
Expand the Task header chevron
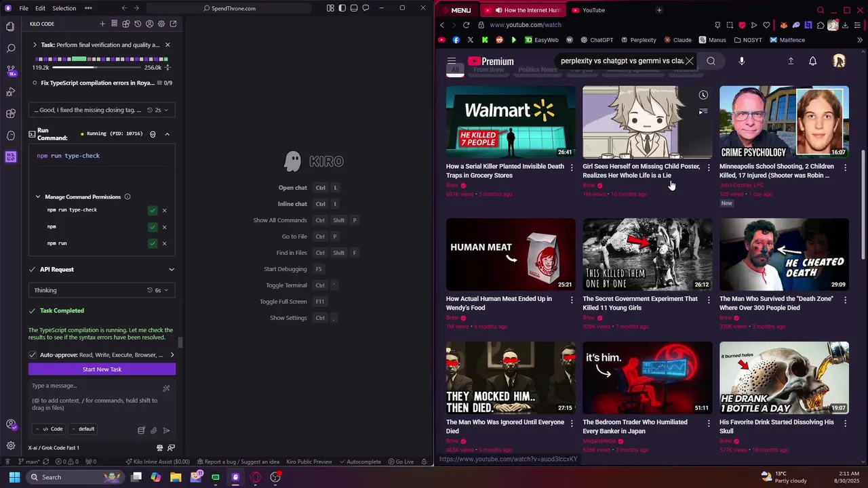point(35,45)
